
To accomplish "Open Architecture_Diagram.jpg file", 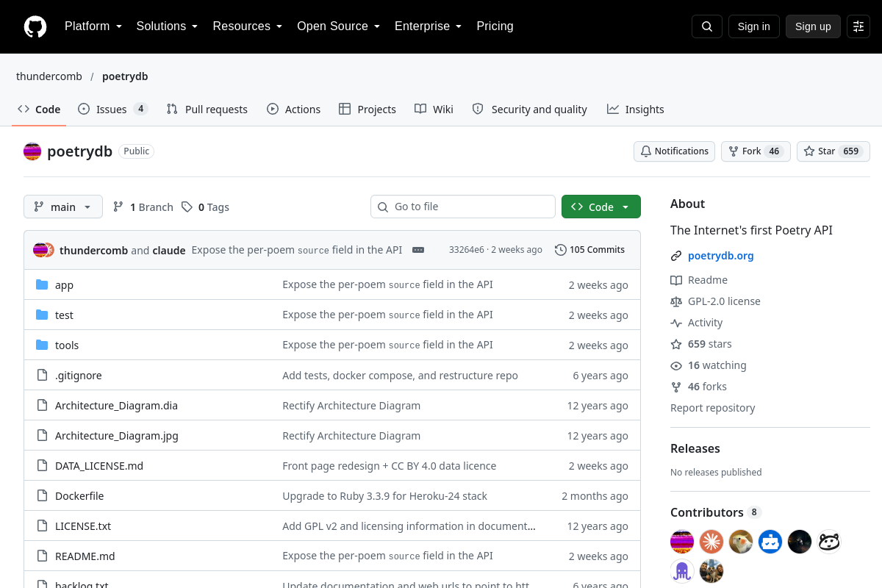I will pos(117,436).
